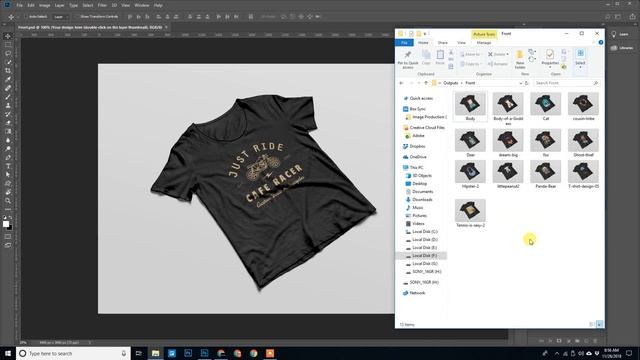Select the Horizontal Type tool

[8, 166]
